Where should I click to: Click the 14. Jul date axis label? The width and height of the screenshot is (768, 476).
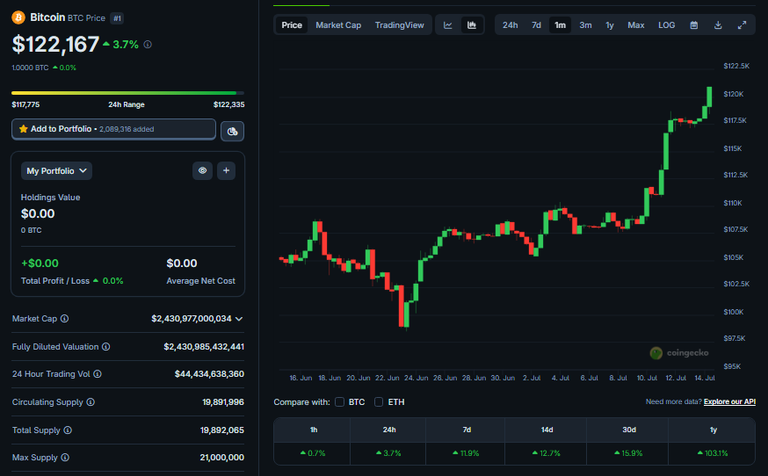click(704, 378)
